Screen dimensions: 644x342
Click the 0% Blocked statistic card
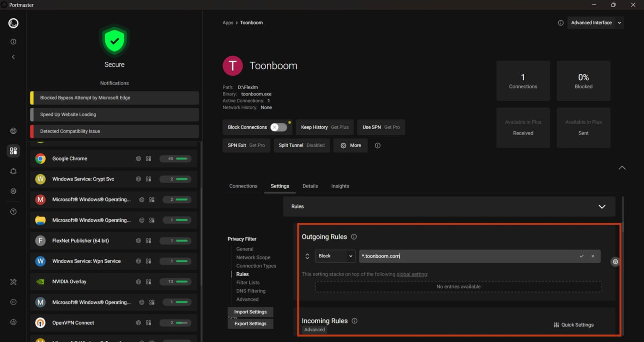pos(583,81)
